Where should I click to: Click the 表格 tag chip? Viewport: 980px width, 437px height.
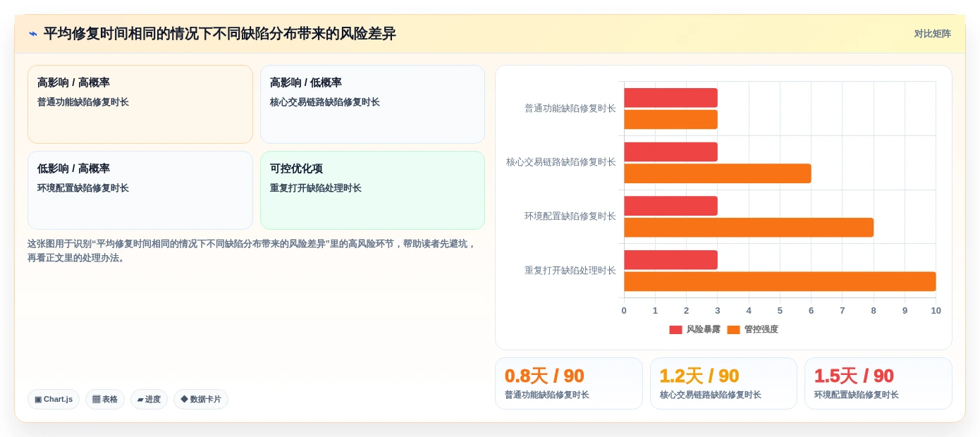point(105,400)
